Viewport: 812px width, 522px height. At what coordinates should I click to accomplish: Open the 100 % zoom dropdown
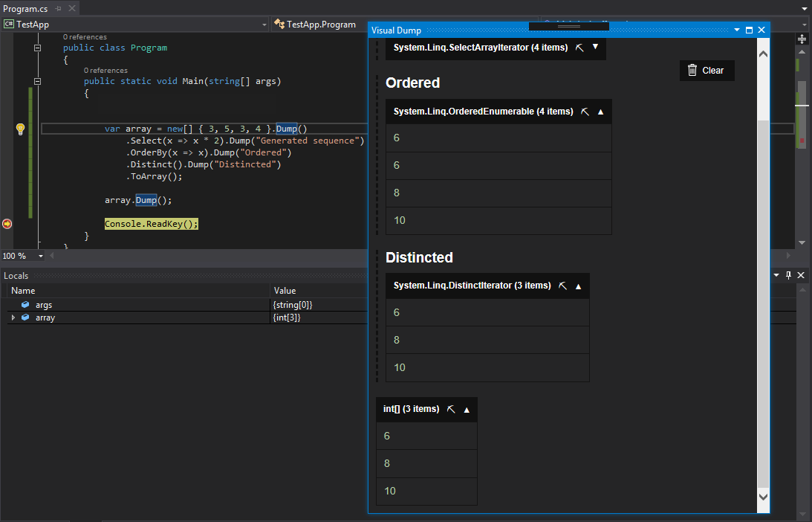(40, 256)
